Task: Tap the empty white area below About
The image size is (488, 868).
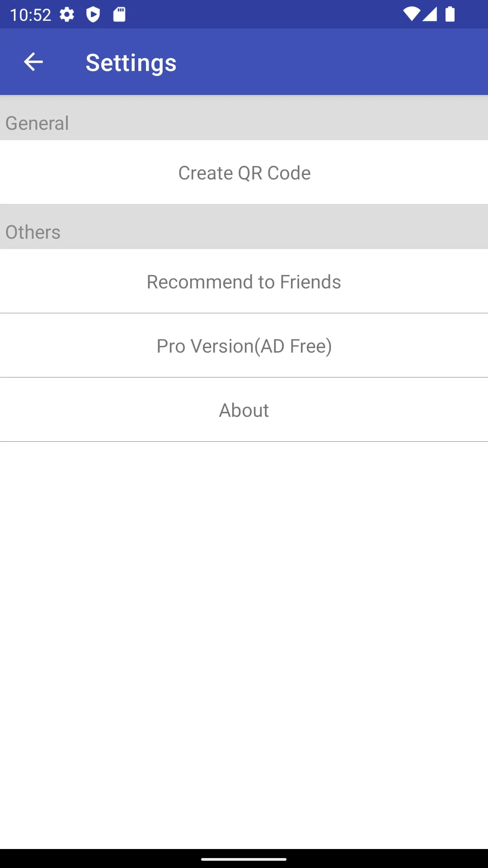Action: (x=244, y=633)
